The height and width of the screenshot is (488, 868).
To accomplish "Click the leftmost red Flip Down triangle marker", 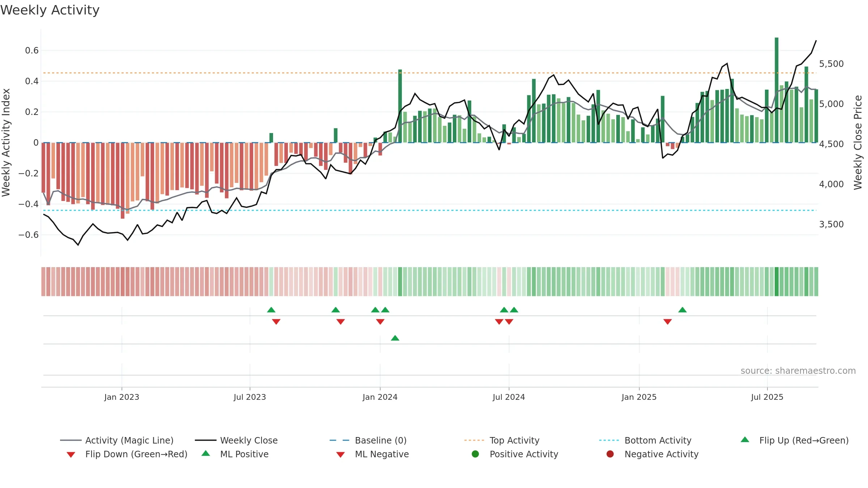I will (x=276, y=322).
